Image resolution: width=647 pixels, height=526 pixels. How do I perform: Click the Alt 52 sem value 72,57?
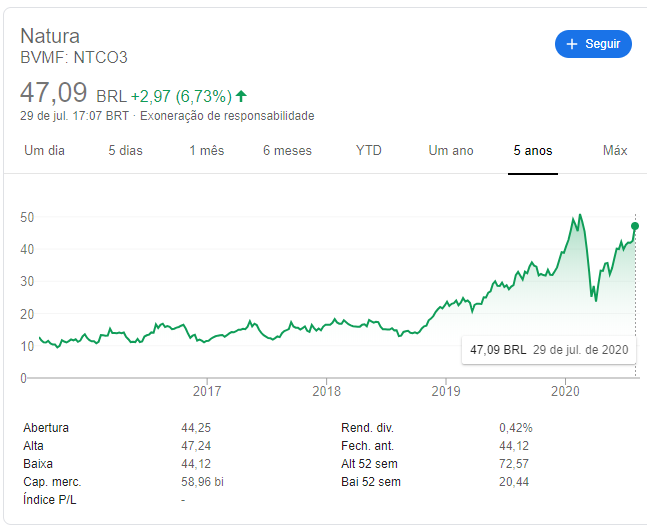pyautogui.click(x=515, y=464)
